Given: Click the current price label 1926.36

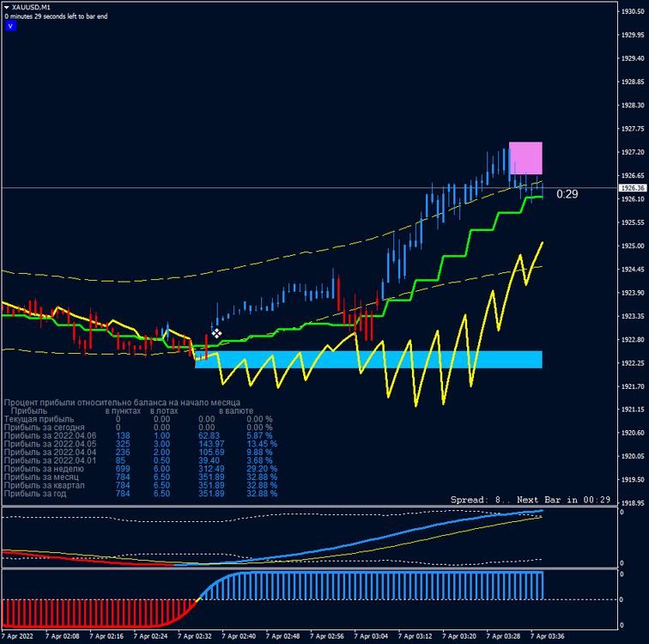Looking at the screenshot, I should (x=633, y=188).
